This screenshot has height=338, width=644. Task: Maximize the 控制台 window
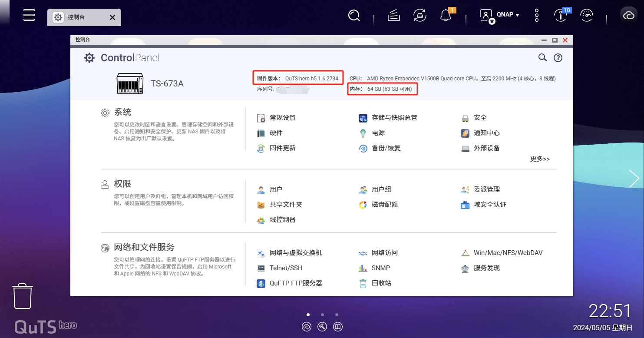(x=555, y=40)
